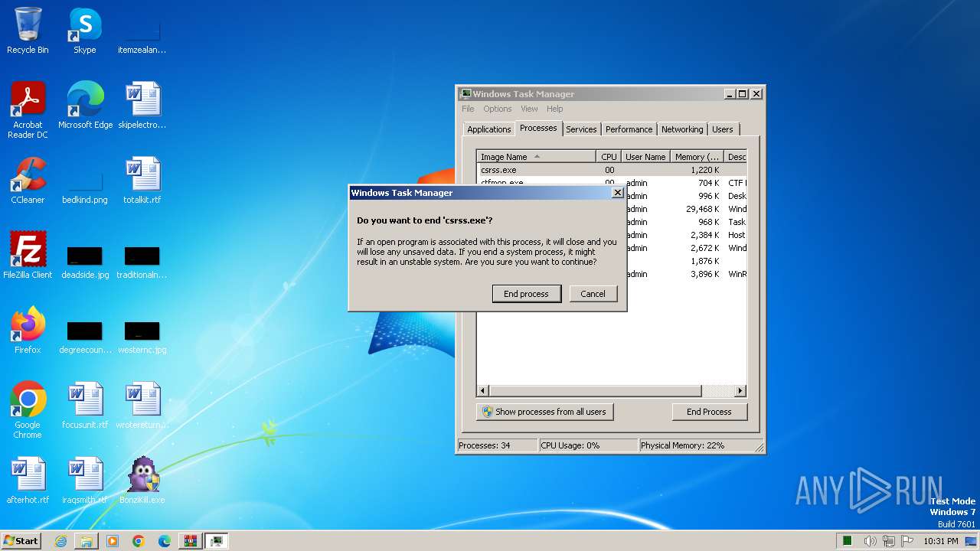The image size is (980, 551).
Task: Switch to the Networking tab
Action: click(x=682, y=129)
